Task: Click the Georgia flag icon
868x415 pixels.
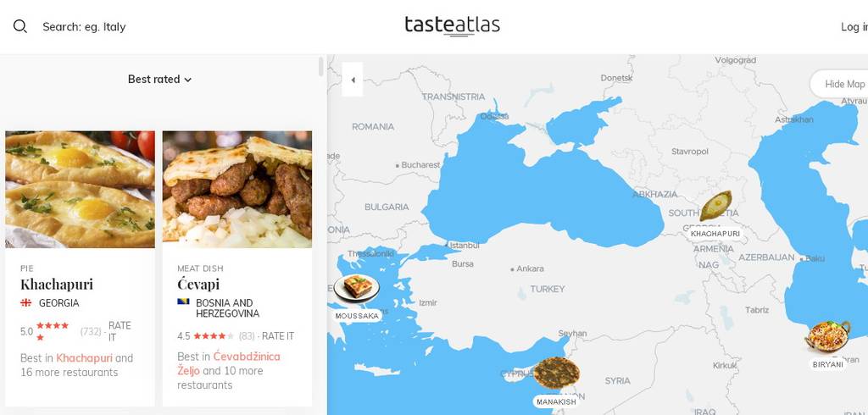Action: click(26, 302)
